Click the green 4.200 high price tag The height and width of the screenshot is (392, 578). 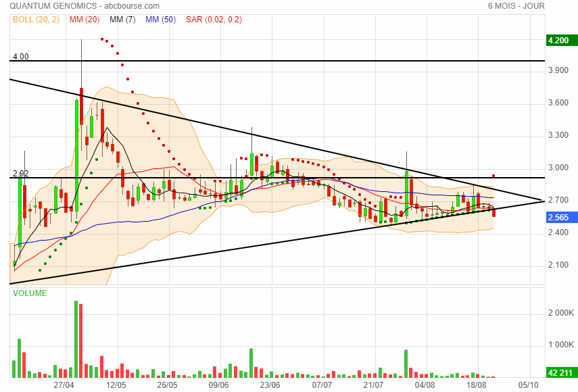[561, 41]
